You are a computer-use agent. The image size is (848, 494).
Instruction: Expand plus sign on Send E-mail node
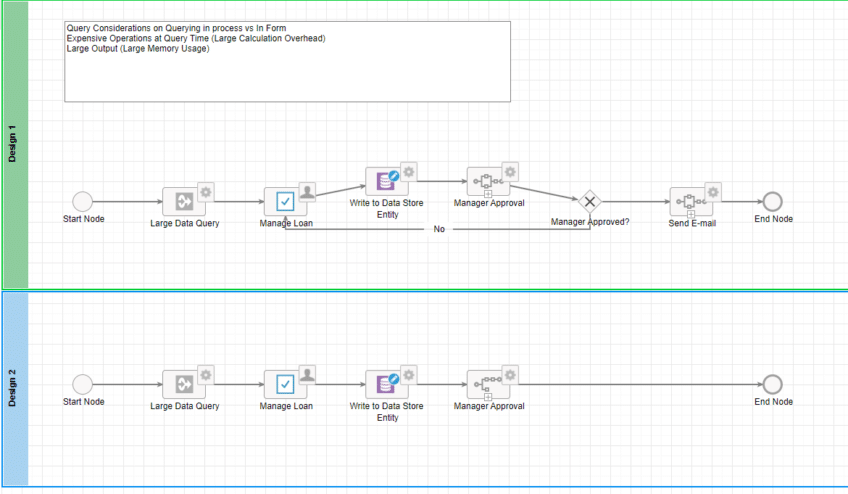(x=691, y=214)
